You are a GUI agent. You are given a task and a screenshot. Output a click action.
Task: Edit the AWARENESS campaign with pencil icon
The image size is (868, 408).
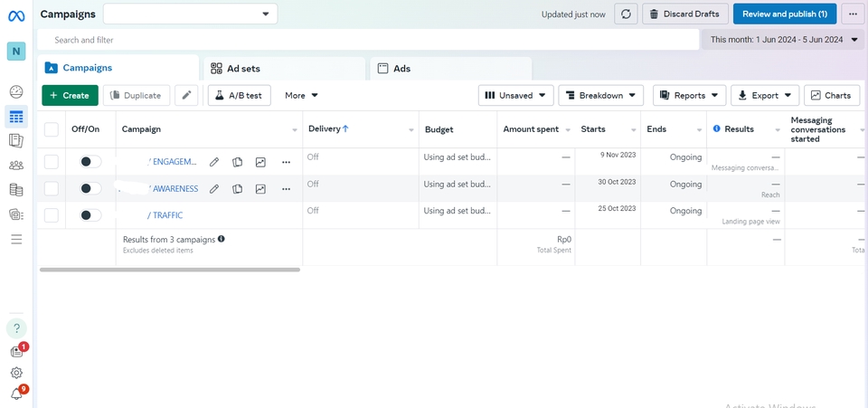tap(214, 189)
